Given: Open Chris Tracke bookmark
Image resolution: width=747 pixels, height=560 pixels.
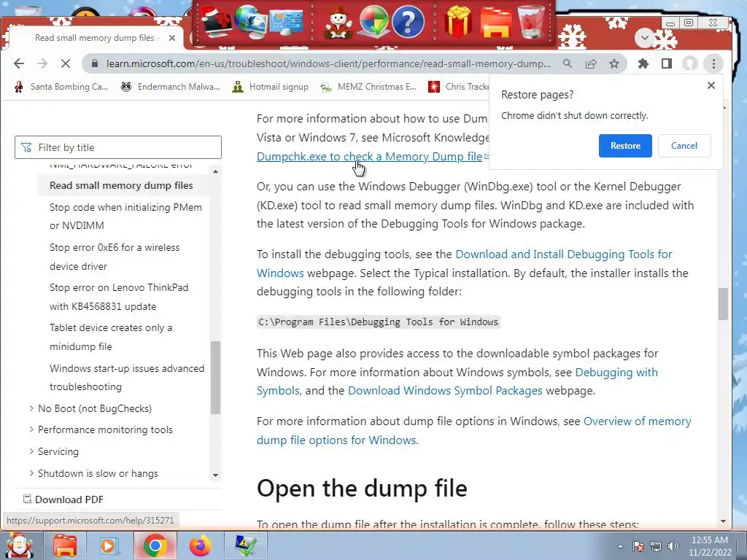Looking at the screenshot, I should (x=459, y=87).
